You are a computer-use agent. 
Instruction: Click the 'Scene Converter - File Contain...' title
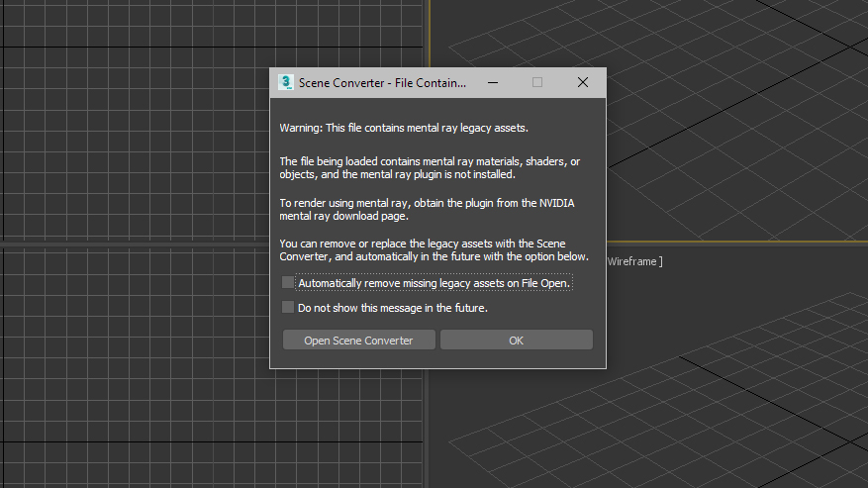(382, 83)
